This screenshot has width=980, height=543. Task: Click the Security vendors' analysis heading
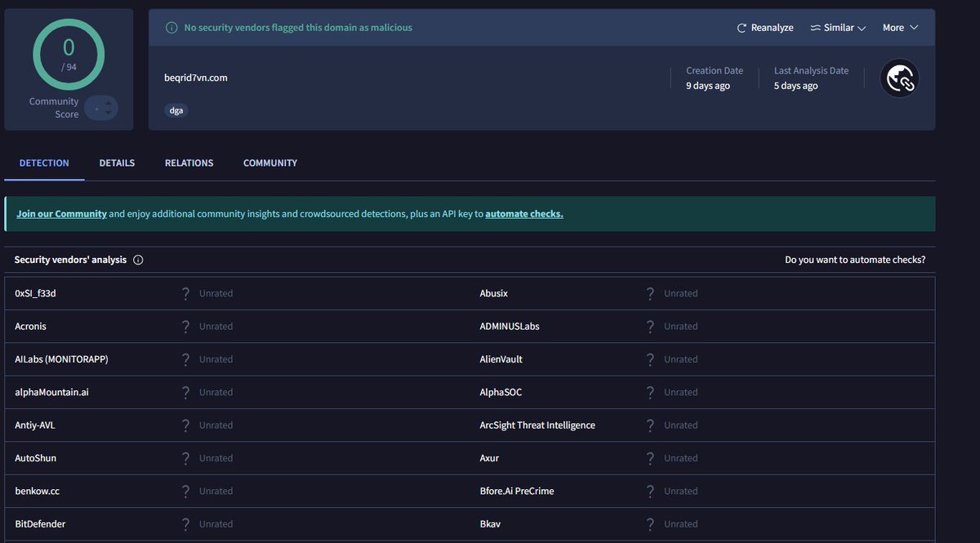pos(70,260)
